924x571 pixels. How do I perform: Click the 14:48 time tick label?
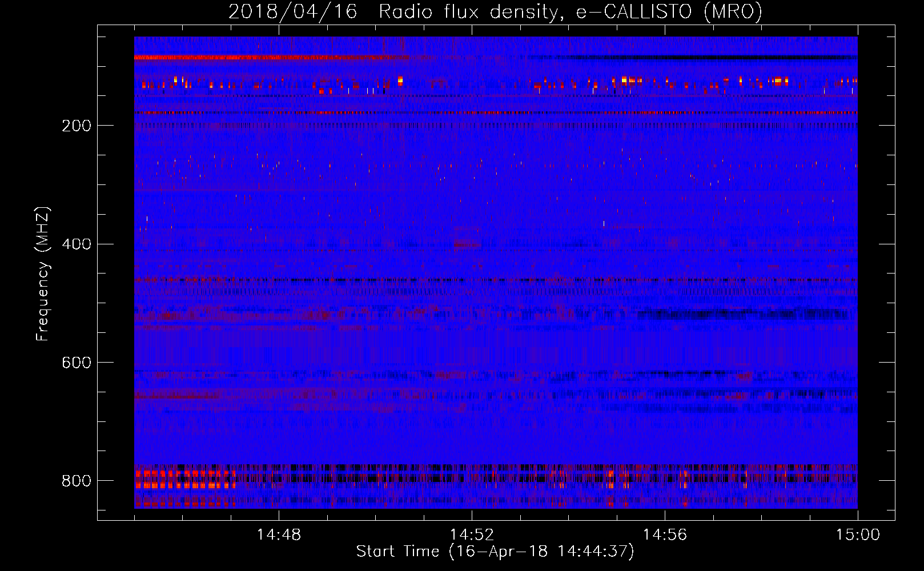279,535
